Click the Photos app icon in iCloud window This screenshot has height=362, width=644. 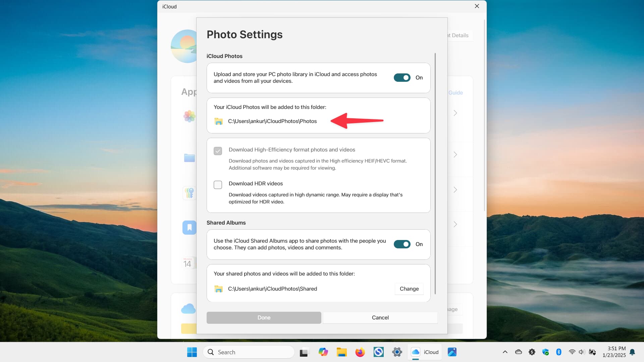(x=189, y=116)
